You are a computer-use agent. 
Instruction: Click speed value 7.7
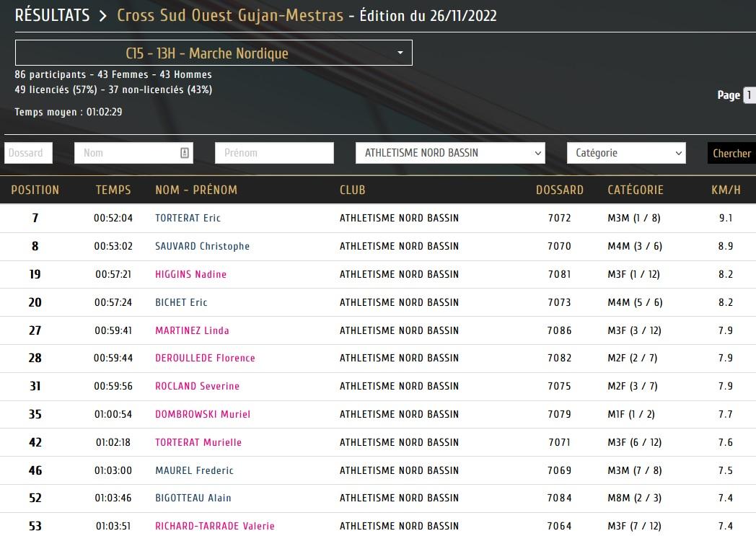[726, 414]
